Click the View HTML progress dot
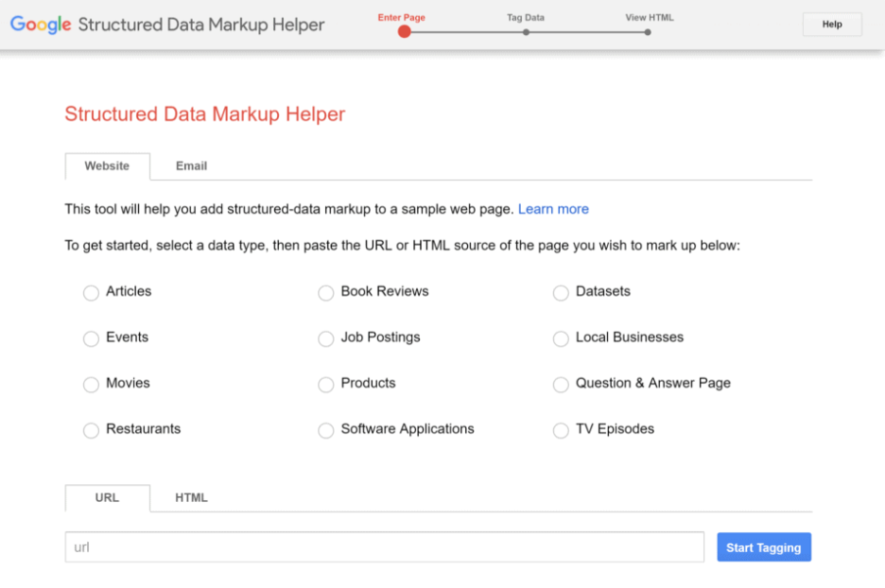The height and width of the screenshot is (588, 885). pyautogui.click(x=647, y=31)
